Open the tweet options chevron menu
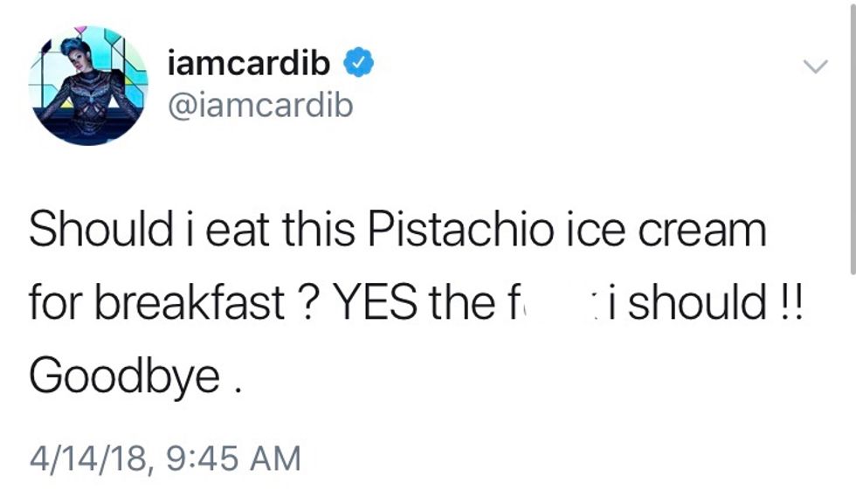 [x=815, y=67]
